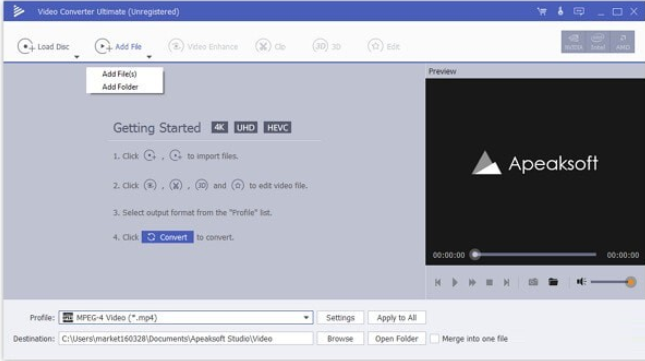Take a snapshot of the preview
The image size is (645, 361).
[533, 282]
